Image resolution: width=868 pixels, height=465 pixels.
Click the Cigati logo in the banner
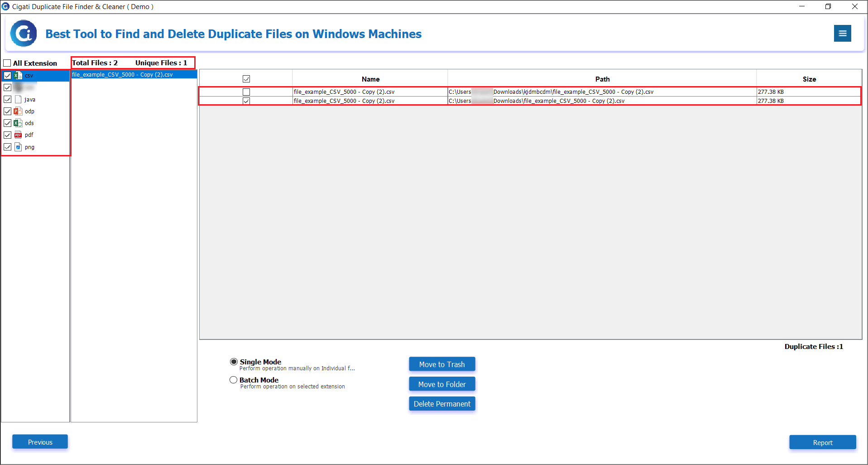tap(24, 33)
